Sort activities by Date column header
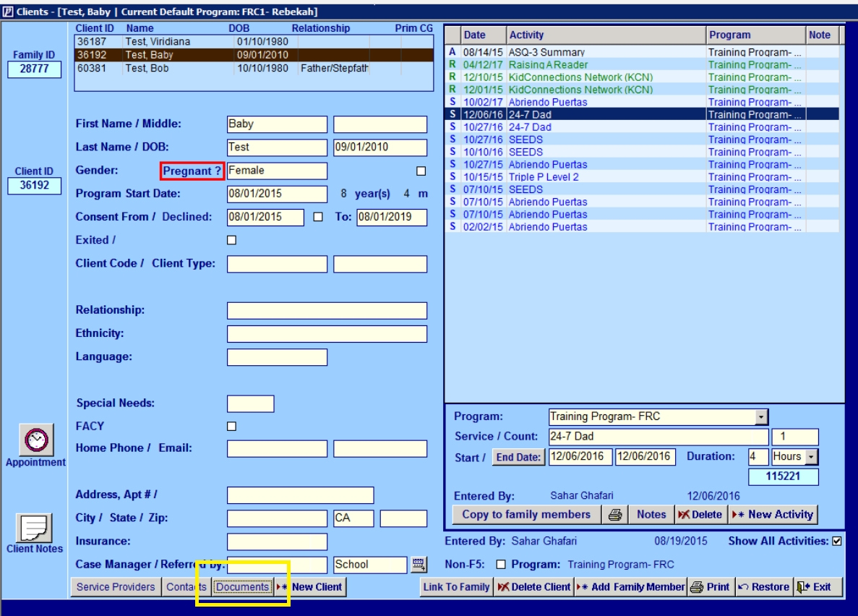 (x=483, y=35)
